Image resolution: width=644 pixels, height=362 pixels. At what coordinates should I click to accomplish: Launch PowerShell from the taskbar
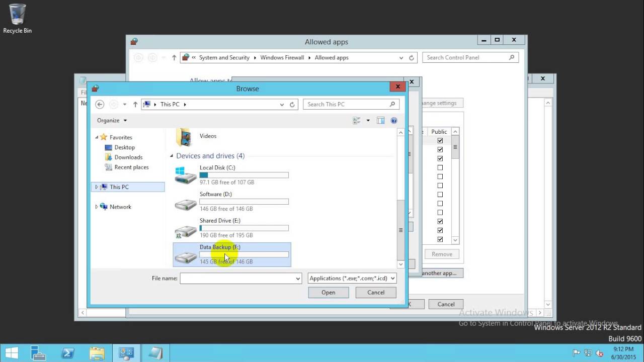68,353
